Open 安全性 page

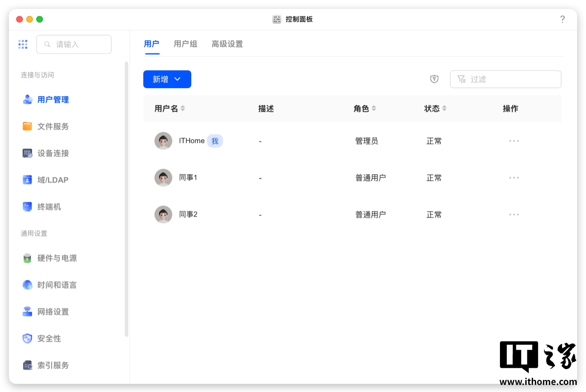pos(49,338)
